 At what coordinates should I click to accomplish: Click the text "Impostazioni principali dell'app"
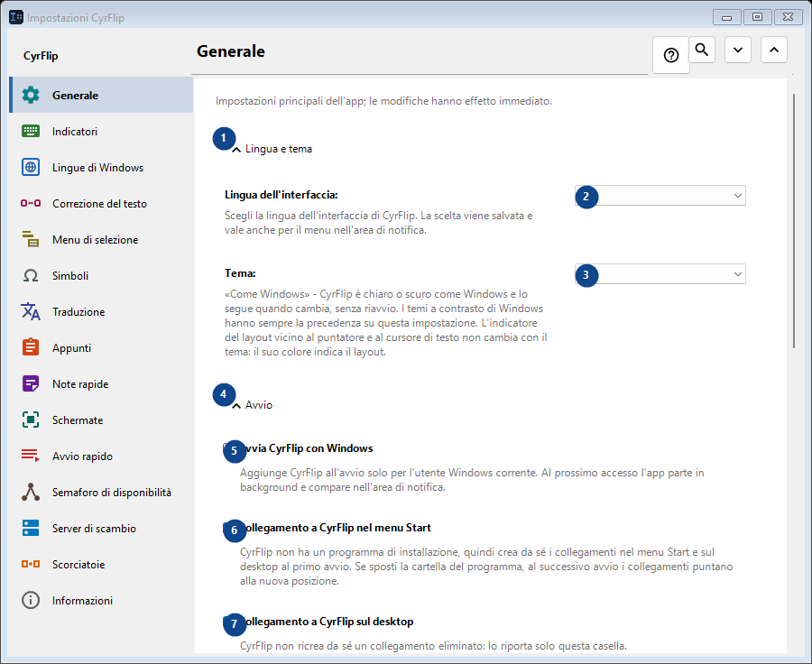(x=290, y=101)
